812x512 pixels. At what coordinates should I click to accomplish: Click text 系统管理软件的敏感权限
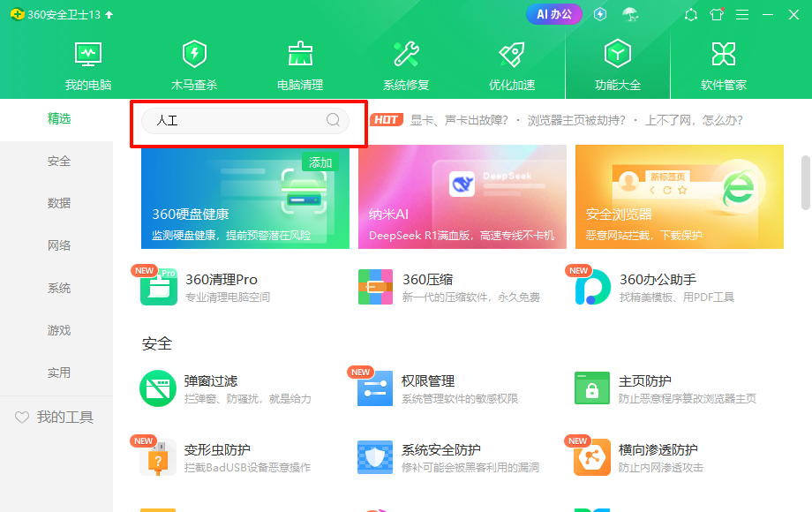click(460, 399)
